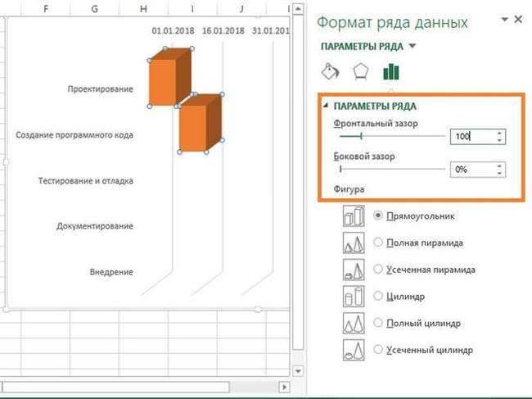Click the Документирование axis label
532x399 pixels.
point(95,226)
